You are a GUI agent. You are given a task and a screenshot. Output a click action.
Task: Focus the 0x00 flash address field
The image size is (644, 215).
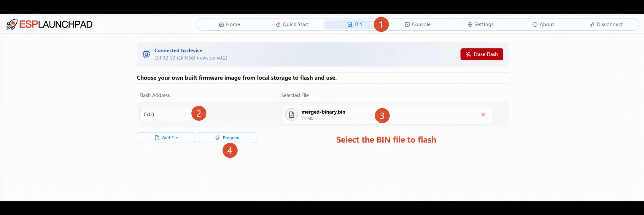tap(166, 115)
